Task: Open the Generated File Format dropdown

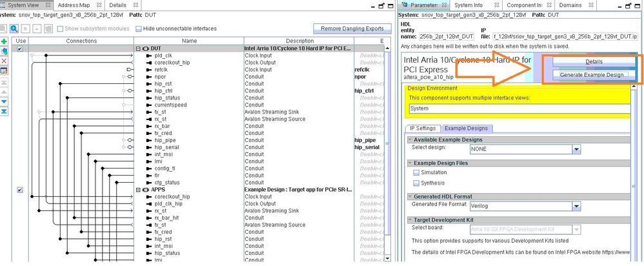Action: point(576,206)
